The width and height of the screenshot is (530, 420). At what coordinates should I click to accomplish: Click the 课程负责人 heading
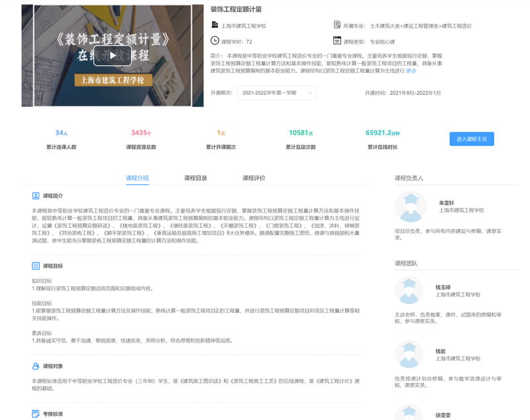(409, 178)
